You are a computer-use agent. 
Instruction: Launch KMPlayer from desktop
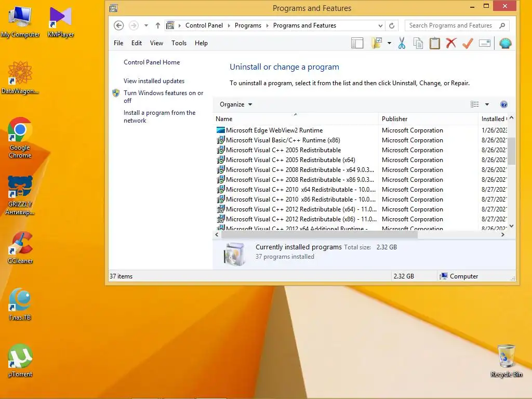[60, 21]
